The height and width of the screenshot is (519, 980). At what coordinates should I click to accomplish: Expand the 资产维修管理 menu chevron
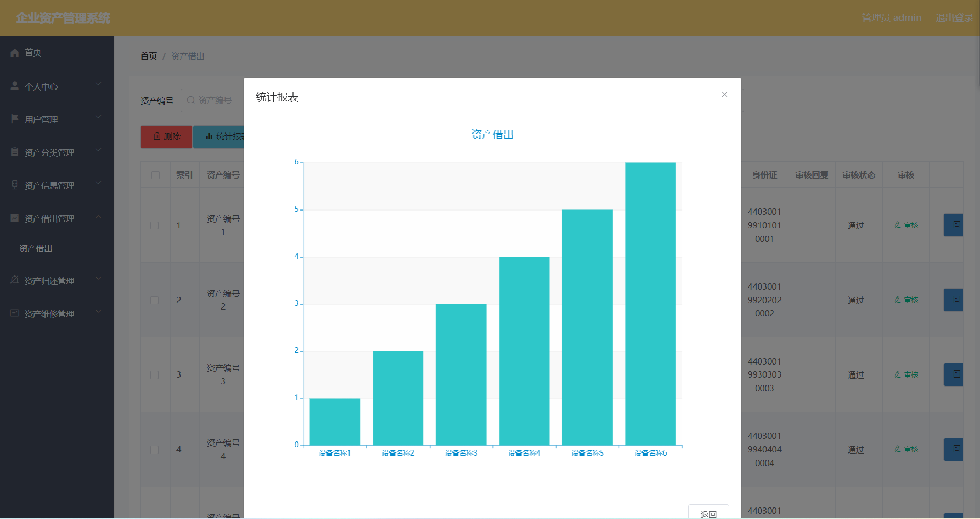98,312
